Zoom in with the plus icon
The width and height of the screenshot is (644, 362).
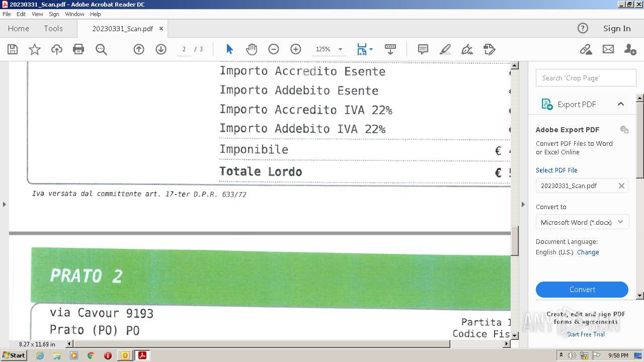click(296, 49)
